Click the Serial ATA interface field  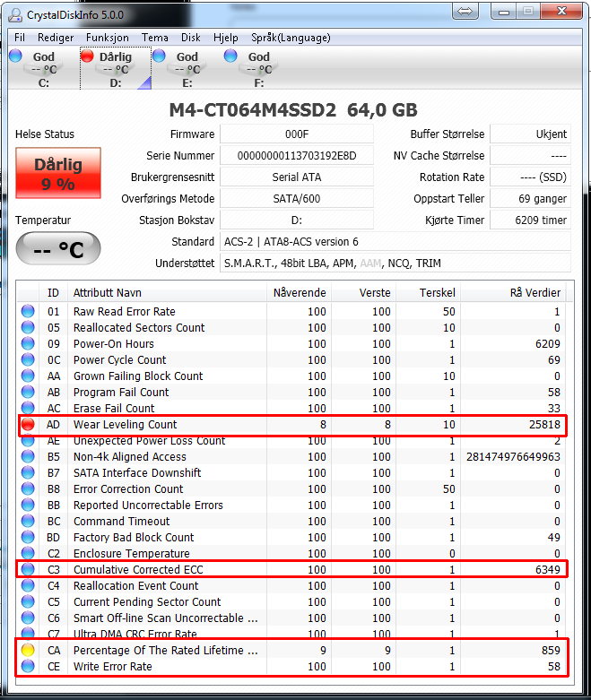coord(297,177)
